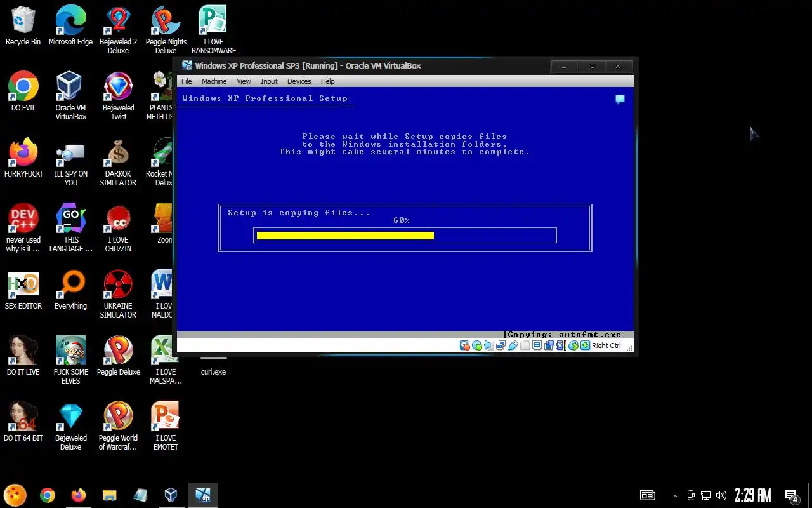Open the volume control in system tray
This screenshot has height=508, width=812.
tap(721, 495)
